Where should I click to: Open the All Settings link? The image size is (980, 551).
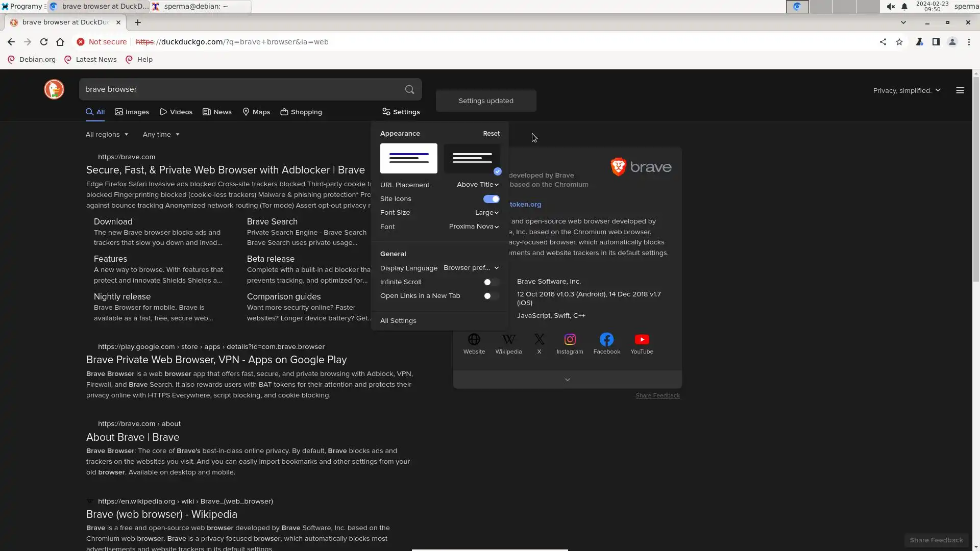pos(398,321)
